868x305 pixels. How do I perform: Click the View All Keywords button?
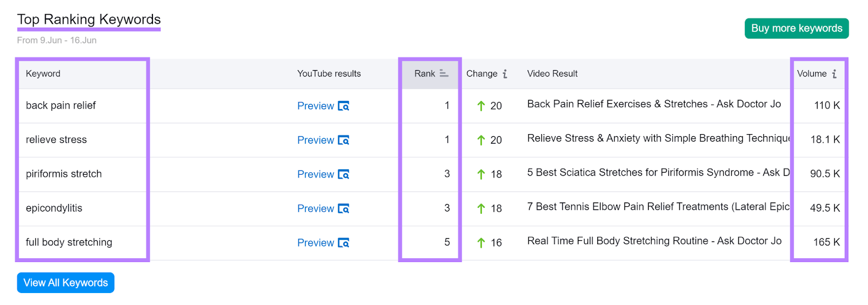point(66,283)
